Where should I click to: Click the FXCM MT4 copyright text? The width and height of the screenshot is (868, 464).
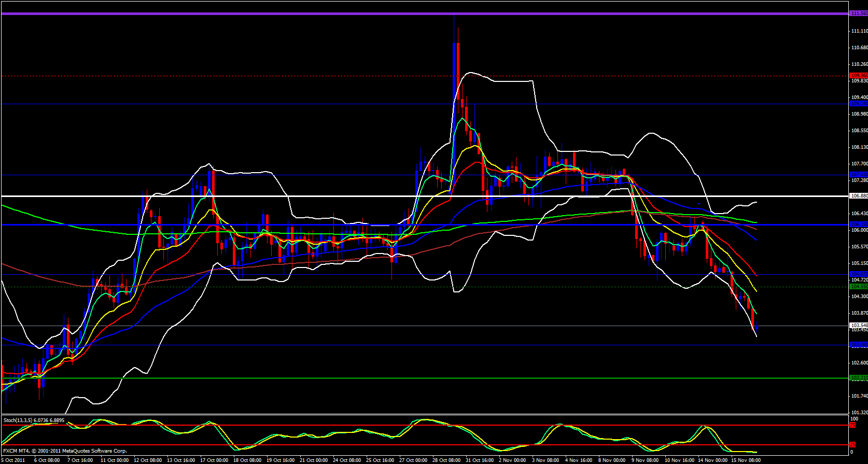(65, 451)
